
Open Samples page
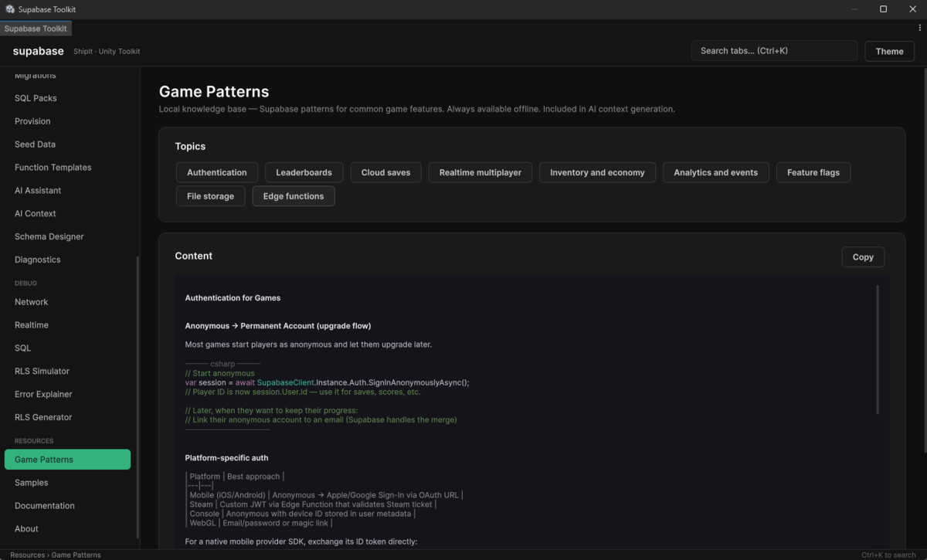tap(31, 483)
